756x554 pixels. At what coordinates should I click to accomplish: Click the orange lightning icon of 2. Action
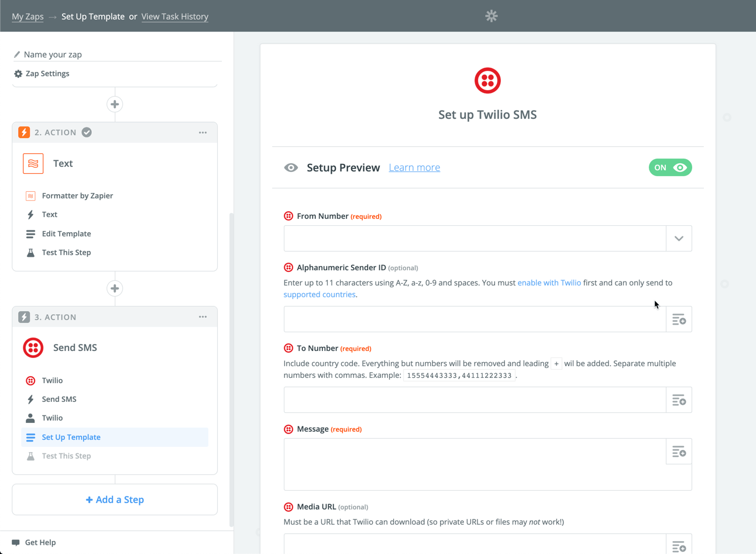coord(24,132)
